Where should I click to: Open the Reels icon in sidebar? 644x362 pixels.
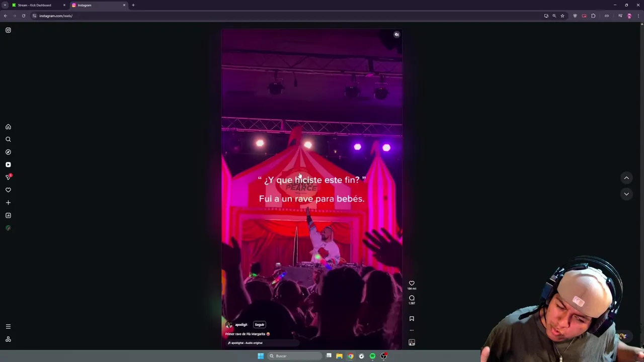8,164
